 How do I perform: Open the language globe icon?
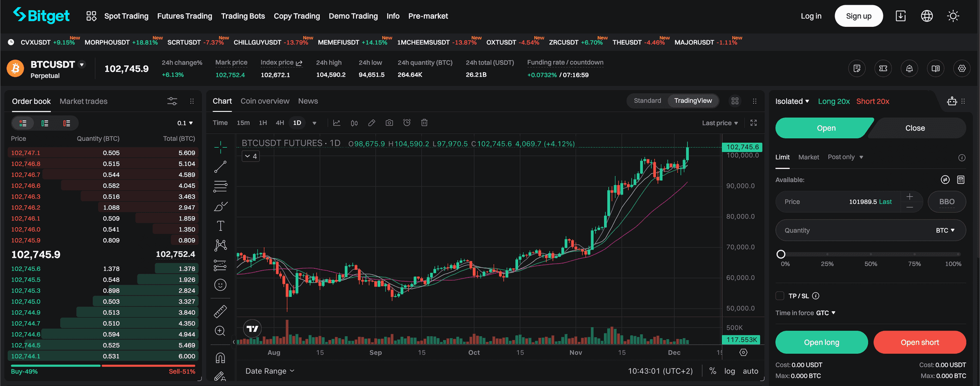click(927, 16)
